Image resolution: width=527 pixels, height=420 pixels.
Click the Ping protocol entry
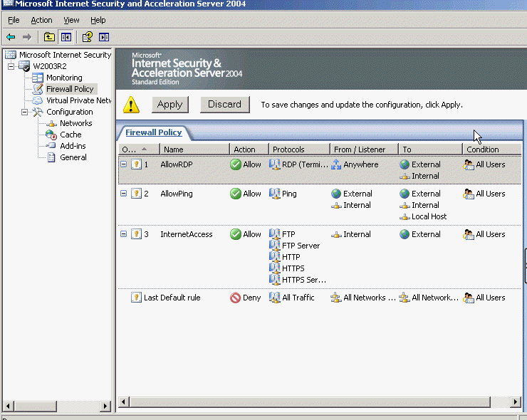(289, 194)
